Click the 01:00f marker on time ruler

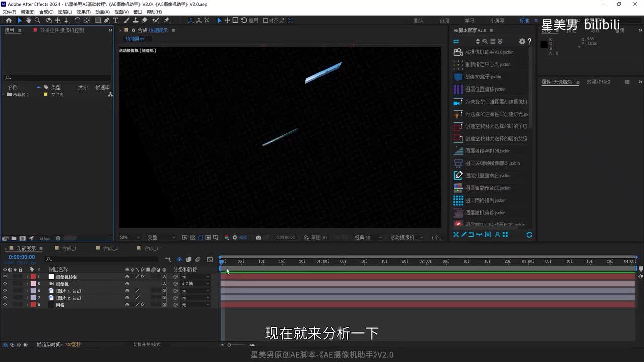[323, 261]
